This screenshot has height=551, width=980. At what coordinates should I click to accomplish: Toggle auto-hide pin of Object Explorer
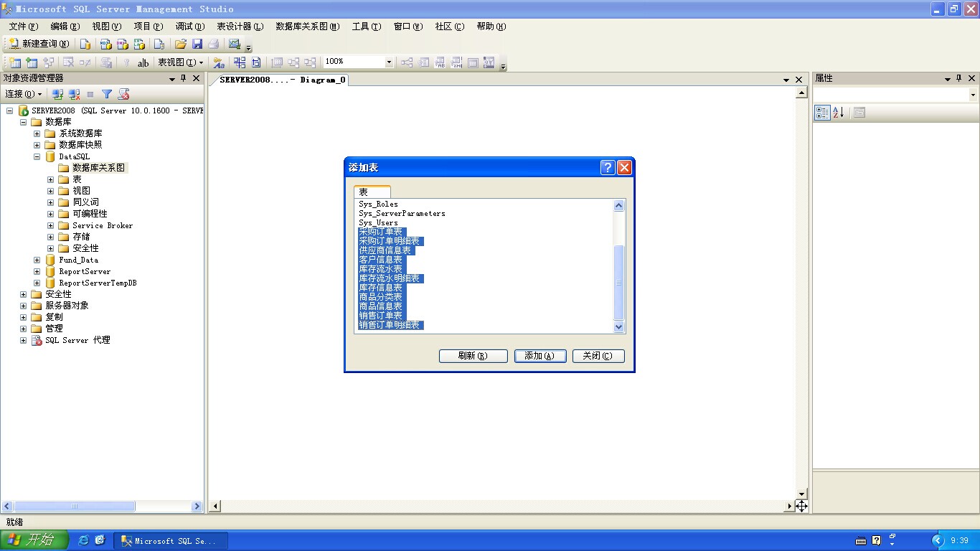pyautogui.click(x=184, y=78)
